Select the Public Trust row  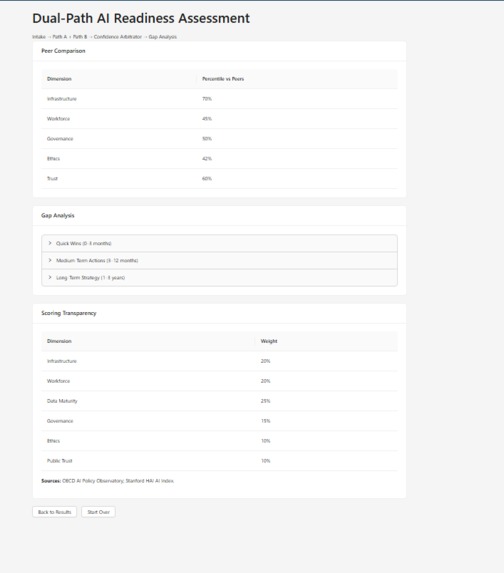219,461
